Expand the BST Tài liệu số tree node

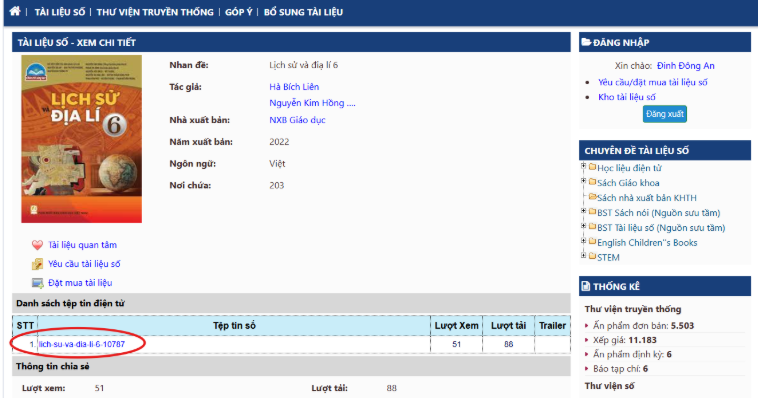coord(582,227)
